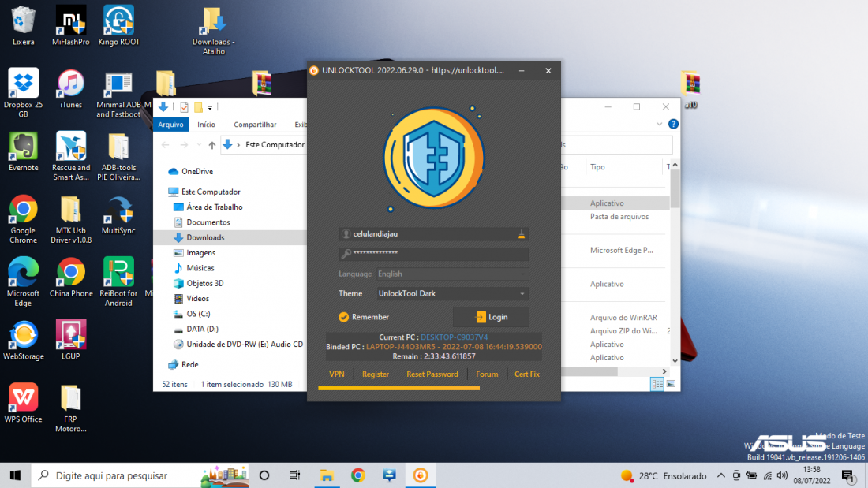Toggle the Remember checkbox in UnlockTool

pyautogui.click(x=343, y=317)
